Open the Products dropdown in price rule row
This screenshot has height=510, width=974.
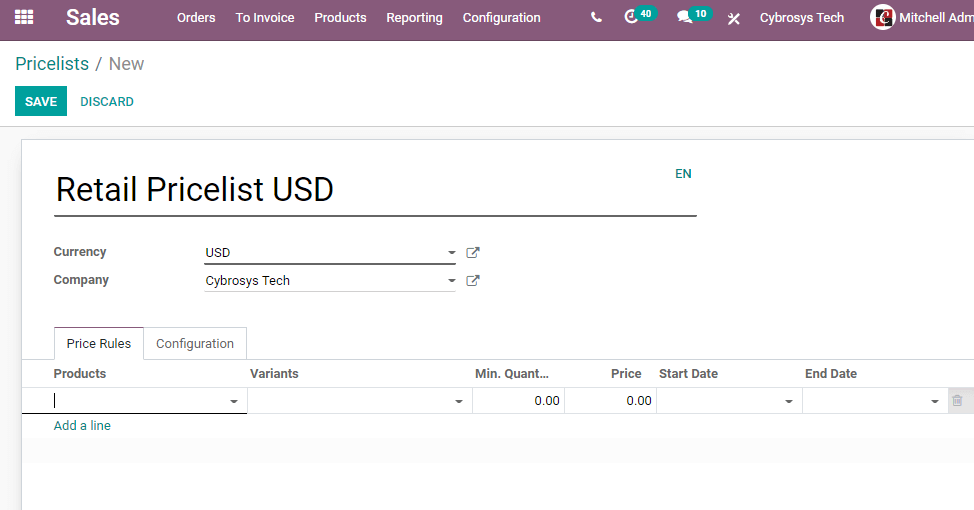[234, 401]
